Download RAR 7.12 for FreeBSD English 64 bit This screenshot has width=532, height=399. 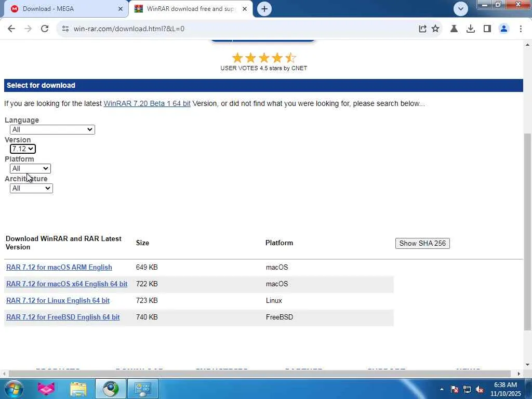[63, 317]
